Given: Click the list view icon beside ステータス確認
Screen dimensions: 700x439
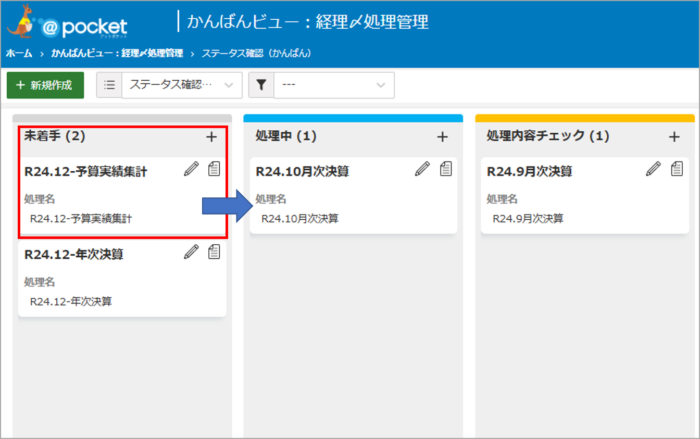Looking at the screenshot, I should click(109, 85).
